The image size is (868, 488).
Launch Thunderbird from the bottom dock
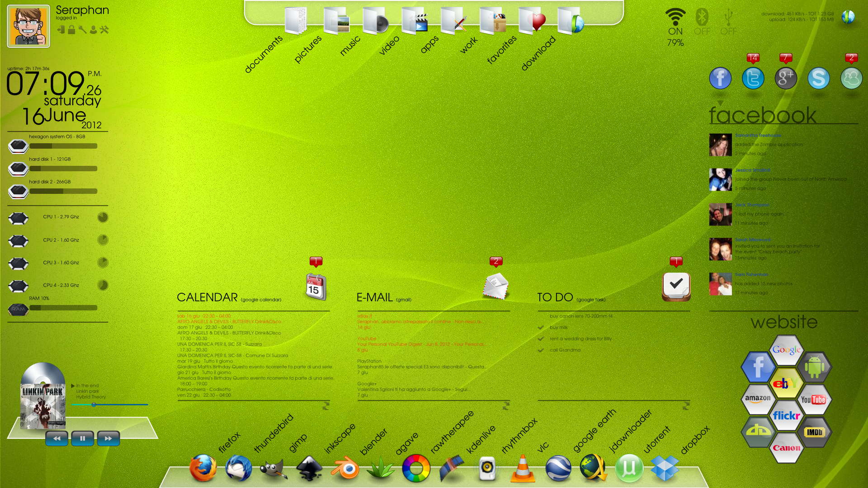[238, 468]
